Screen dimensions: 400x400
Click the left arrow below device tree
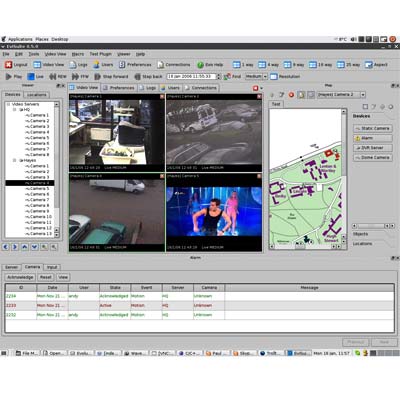coord(6,247)
